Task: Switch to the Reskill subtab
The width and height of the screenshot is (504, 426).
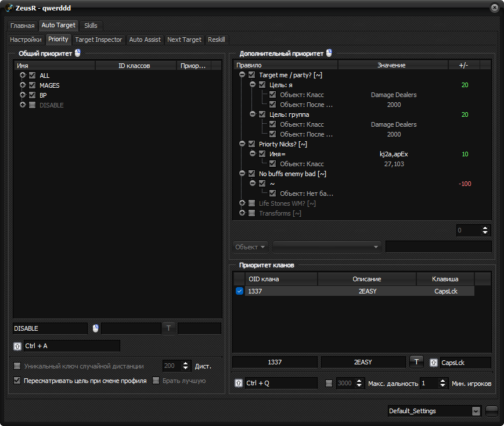Action: [x=217, y=40]
